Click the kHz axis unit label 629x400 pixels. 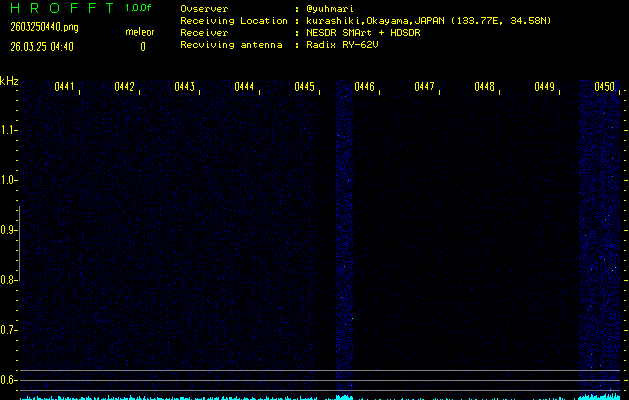pyautogui.click(x=9, y=81)
